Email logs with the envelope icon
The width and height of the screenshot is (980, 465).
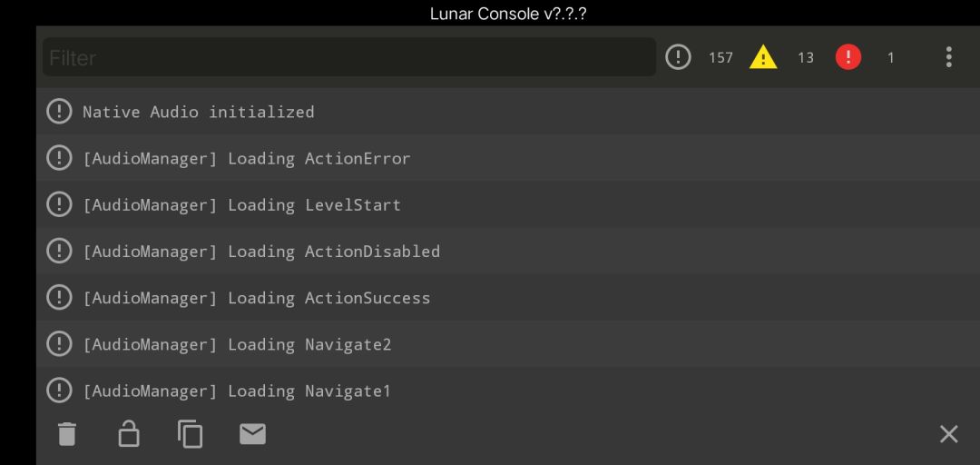pos(252,434)
